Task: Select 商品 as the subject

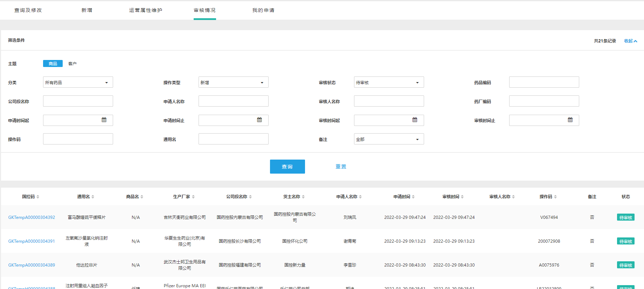Action: click(53, 63)
